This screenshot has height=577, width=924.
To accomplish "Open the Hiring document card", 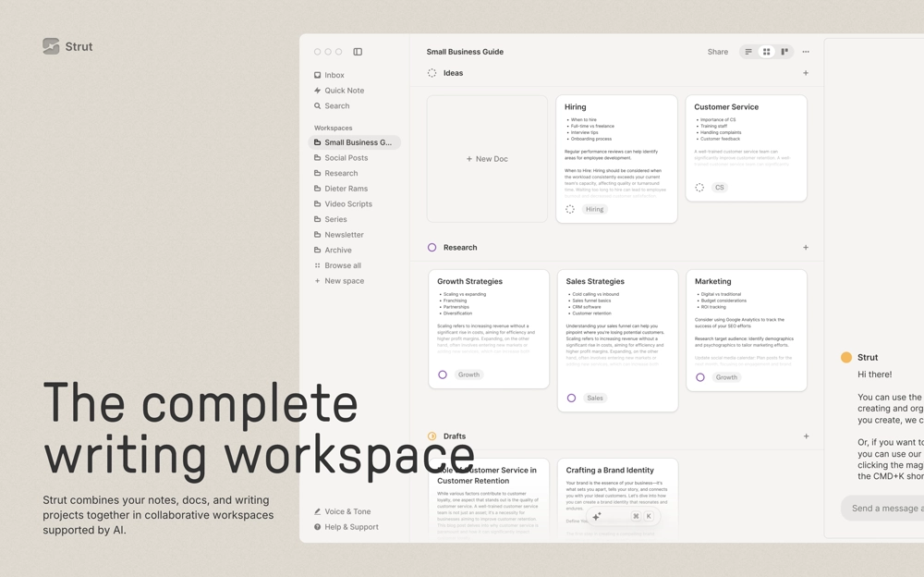I will point(616,159).
